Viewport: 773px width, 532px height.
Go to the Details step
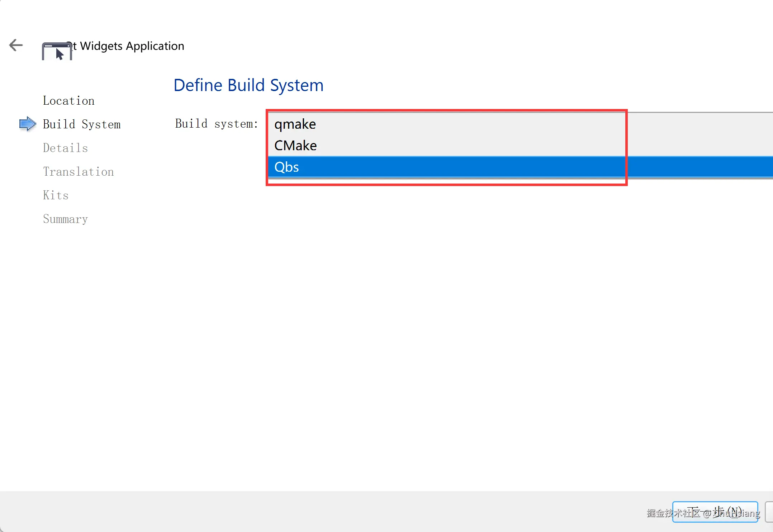pos(65,148)
